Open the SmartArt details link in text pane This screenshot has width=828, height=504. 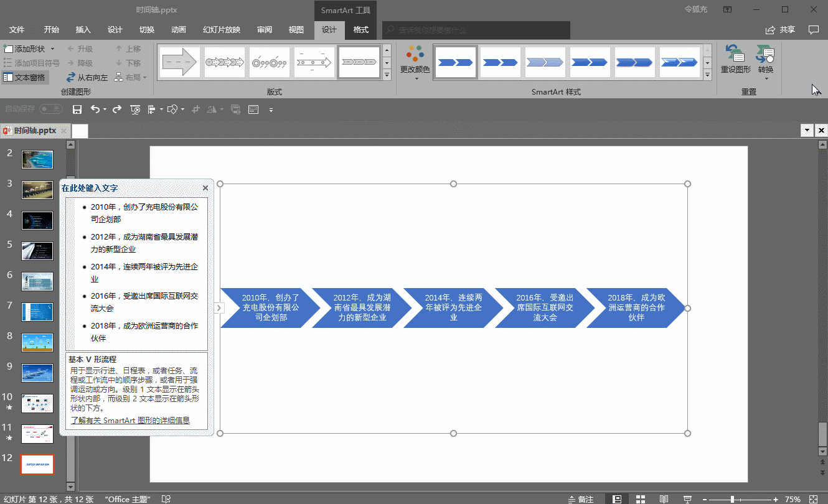pyautogui.click(x=130, y=421)
